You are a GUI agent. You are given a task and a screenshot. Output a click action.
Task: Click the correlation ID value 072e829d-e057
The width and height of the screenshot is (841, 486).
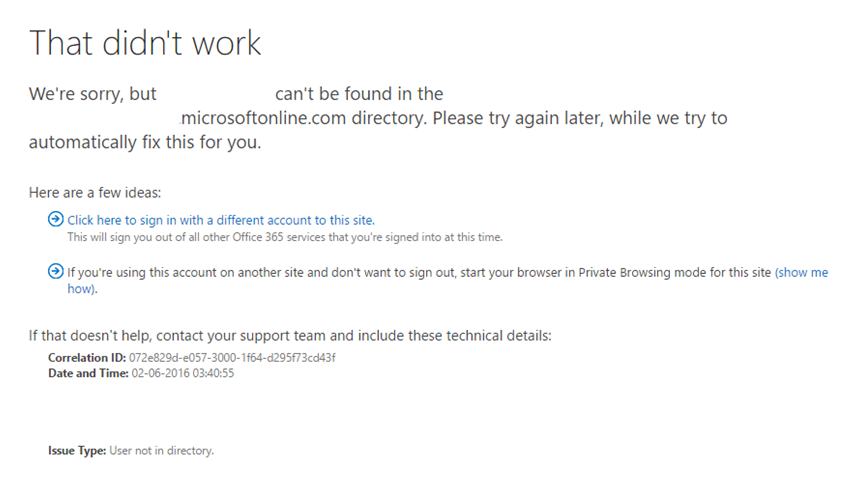pyautogui.click(x=233, y=357)
